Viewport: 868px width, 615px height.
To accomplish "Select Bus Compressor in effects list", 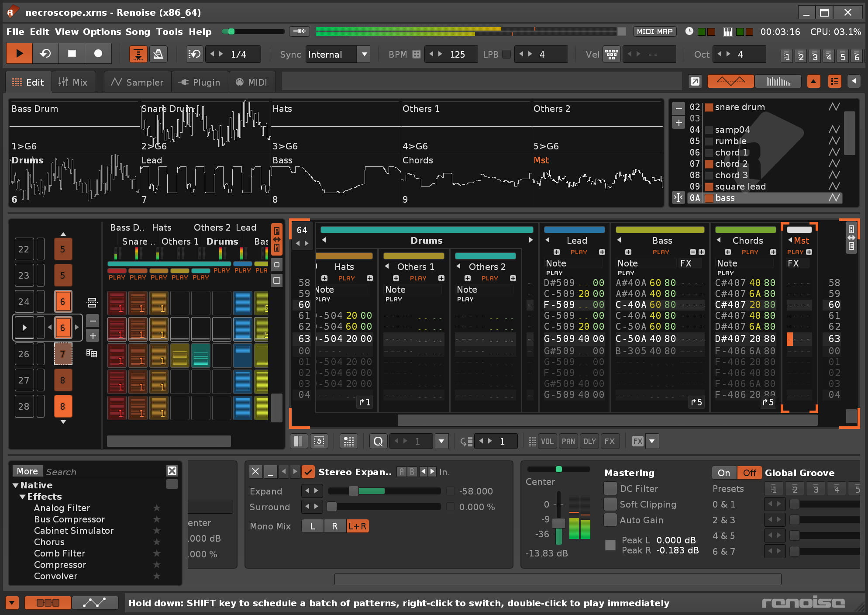I will [x=69, y=519].
